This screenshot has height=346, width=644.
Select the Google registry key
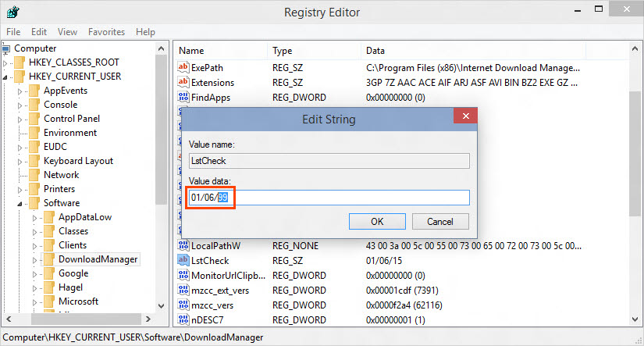[x=73, y=273]
